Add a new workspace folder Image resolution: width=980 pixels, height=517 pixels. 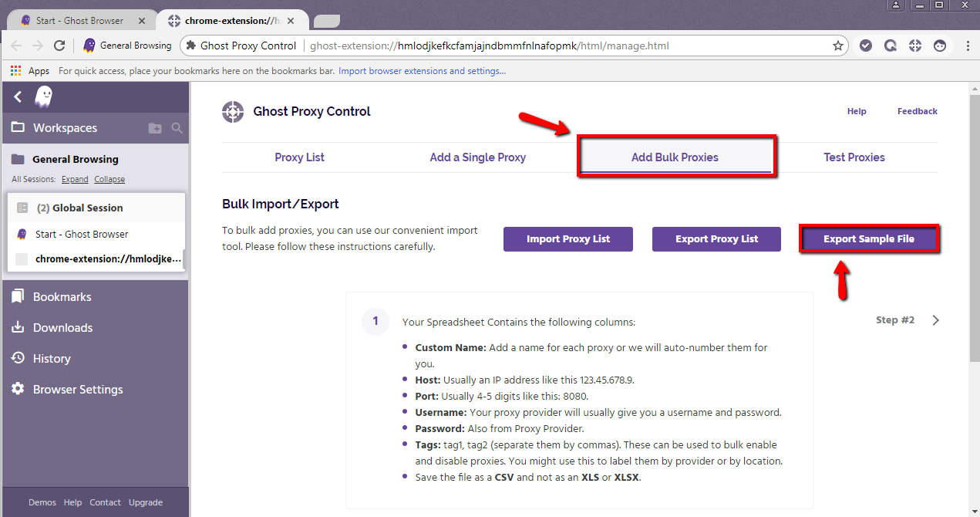click(x=155, y=128)
